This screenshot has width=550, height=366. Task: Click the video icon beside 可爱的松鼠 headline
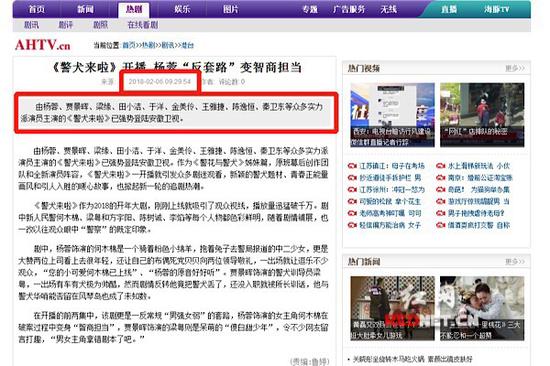click(x=352, y=201)
